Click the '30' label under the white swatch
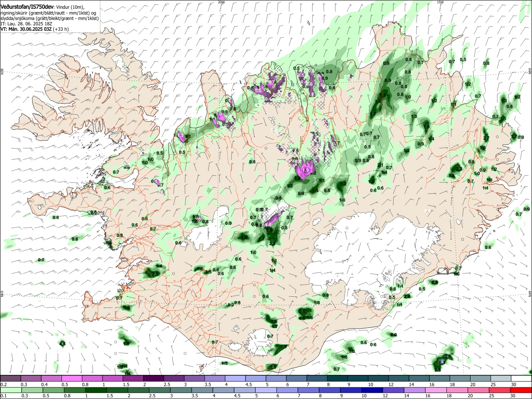Image resolution: width=532 pixels, height=399 pixels. tap(513, 384)
